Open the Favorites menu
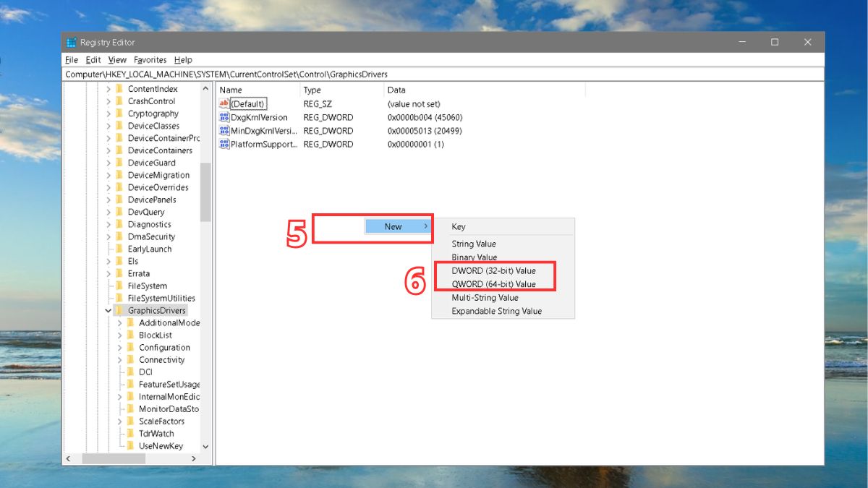Screen dimensions: 868x488 click(150, 59)
